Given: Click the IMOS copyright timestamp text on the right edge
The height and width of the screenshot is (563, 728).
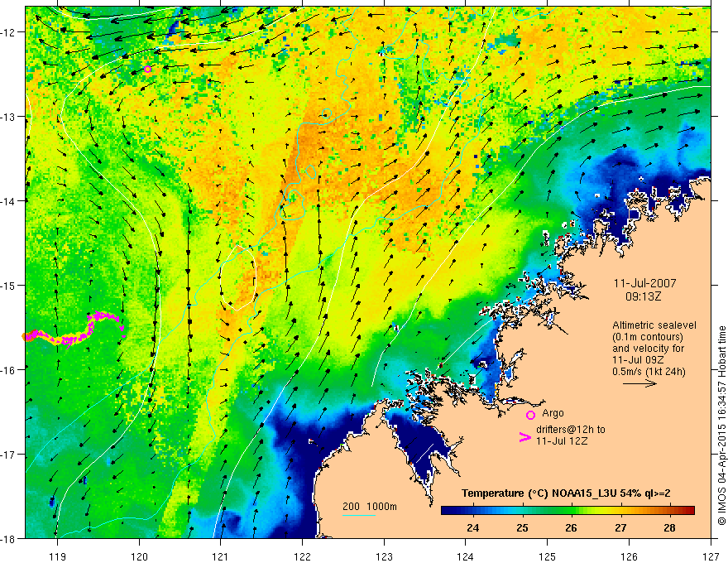Looking at the screenshot, I should 721,426.
